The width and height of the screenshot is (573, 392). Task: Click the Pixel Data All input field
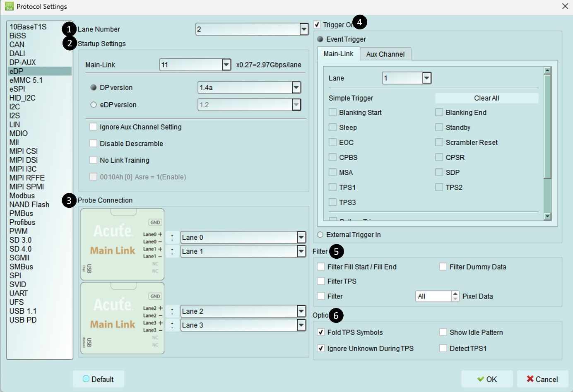pos(433,296)
